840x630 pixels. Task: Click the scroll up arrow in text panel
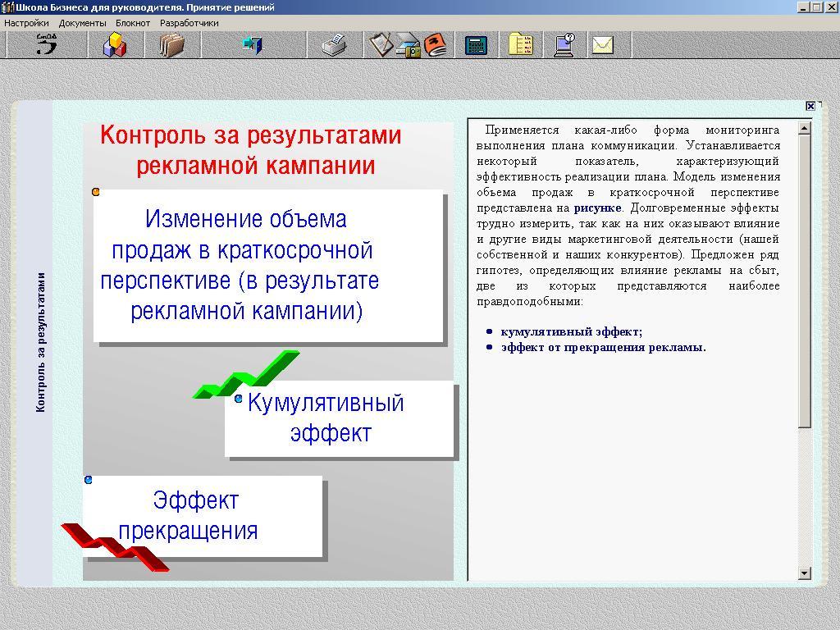(x=804, y=129)
